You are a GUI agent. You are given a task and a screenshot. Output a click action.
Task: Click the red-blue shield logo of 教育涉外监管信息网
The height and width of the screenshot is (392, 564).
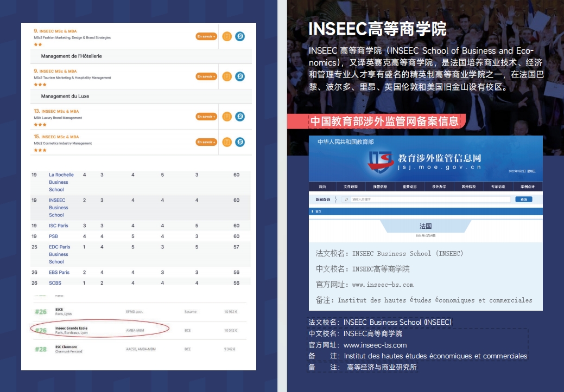click(381, 162)
